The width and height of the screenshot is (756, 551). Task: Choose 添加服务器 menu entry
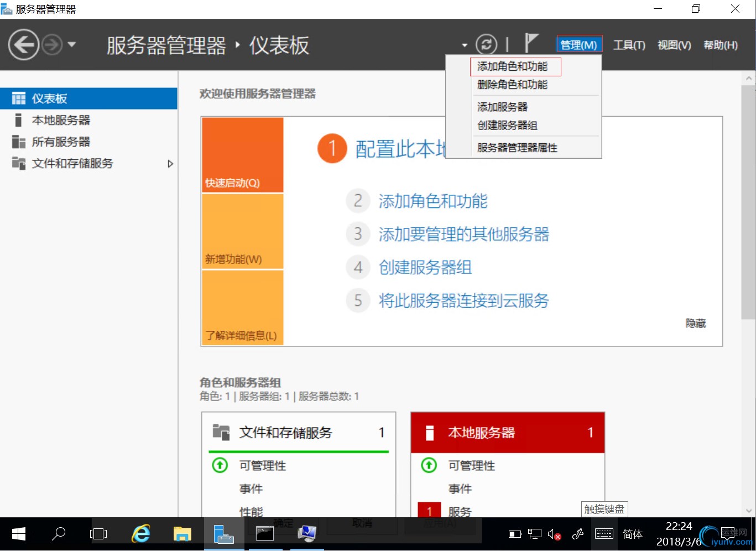503,107
